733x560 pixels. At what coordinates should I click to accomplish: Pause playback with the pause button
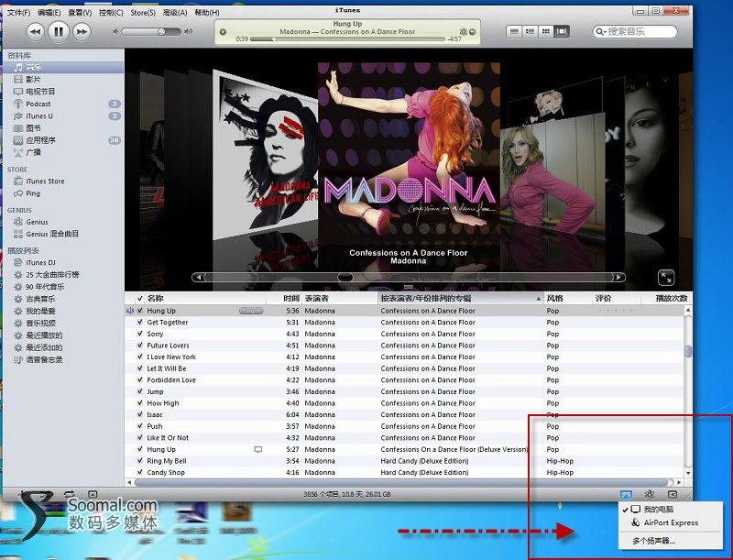(x=59, y=31)
